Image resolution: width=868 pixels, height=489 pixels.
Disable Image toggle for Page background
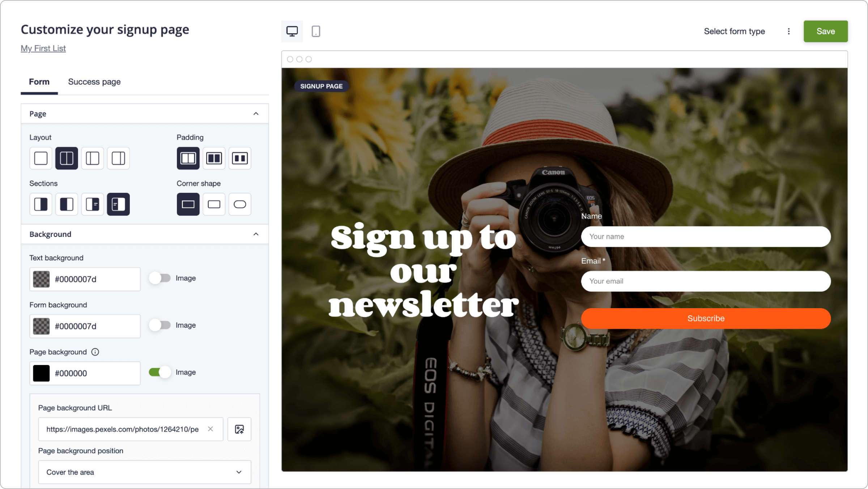tap(159, 372)
